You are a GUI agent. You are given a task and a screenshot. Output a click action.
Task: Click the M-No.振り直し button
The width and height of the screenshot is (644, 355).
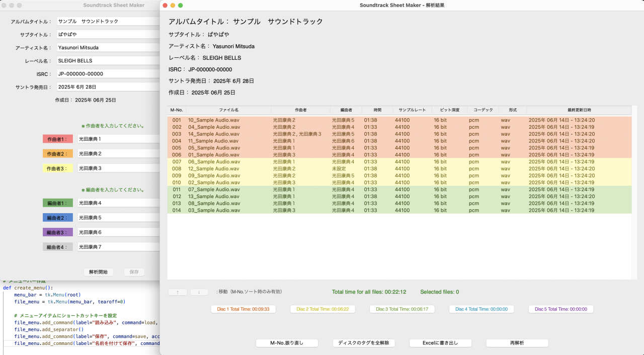pos(287,343)
